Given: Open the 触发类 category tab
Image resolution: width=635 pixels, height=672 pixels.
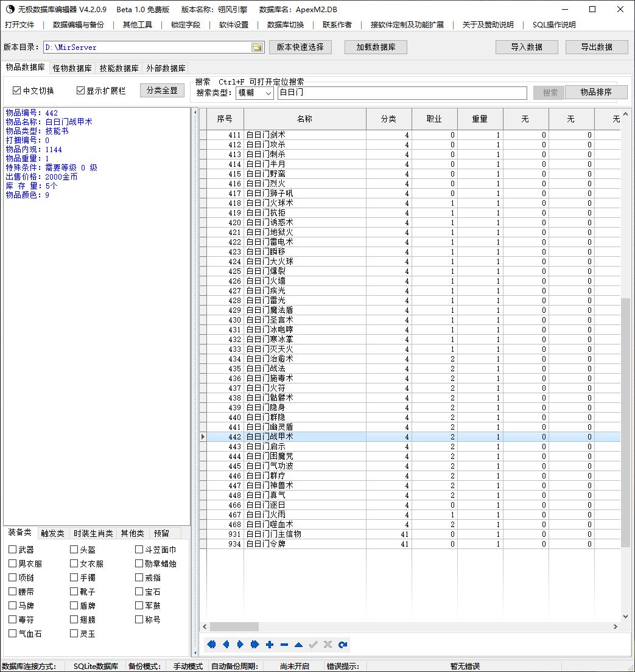Looking at the screenshot, I should point(52,533).
